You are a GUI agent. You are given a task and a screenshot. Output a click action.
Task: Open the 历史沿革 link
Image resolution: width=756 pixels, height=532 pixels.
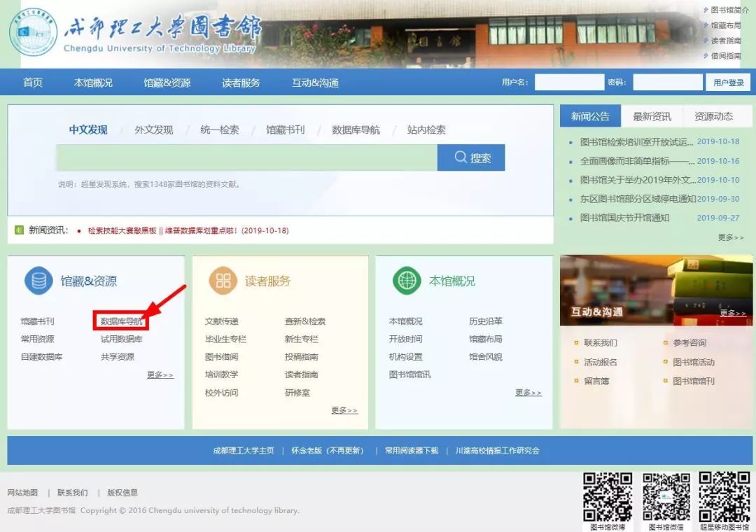486,321
